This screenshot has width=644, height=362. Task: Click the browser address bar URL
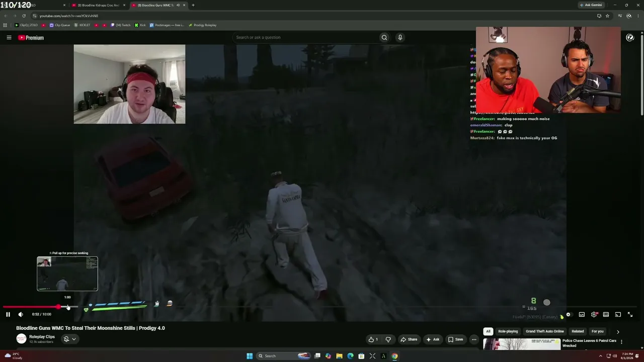(69, 16)
